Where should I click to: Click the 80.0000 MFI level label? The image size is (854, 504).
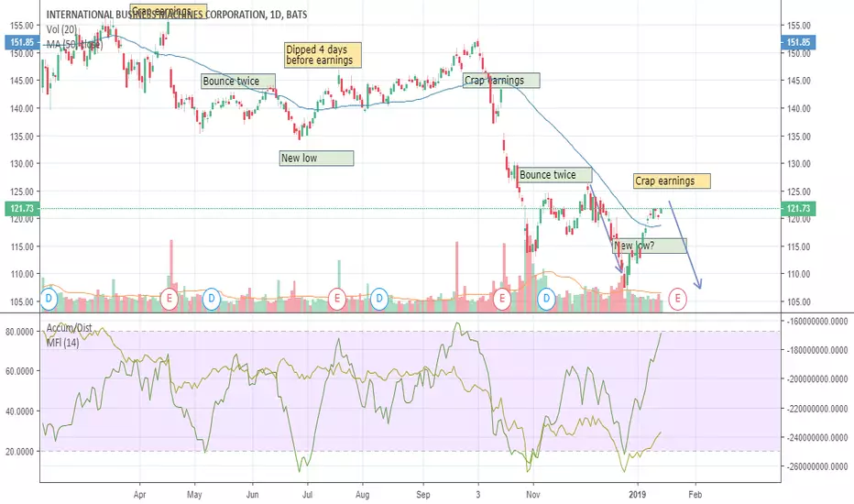pos(19,332)
